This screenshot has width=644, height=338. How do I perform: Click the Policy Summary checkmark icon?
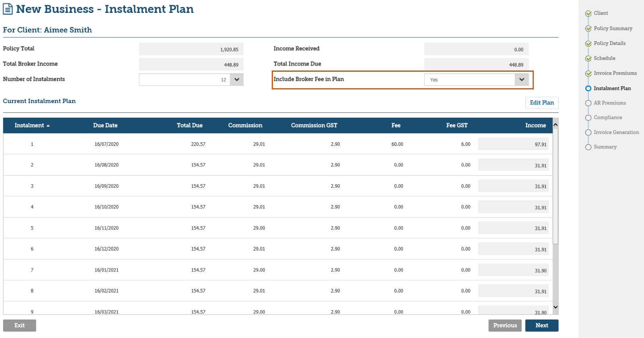tap(588, 29)
